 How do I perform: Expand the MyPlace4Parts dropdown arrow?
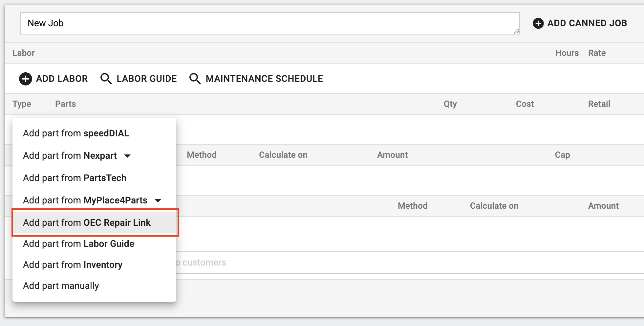point(158,200)
